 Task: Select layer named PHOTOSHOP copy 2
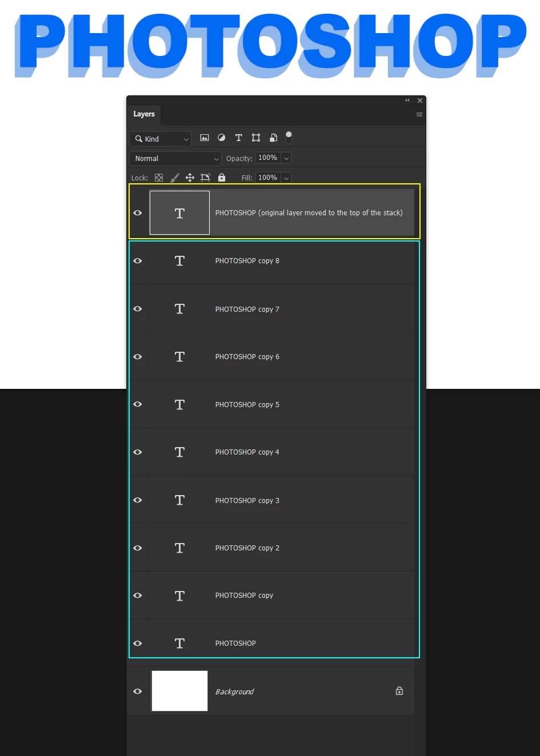247,548
